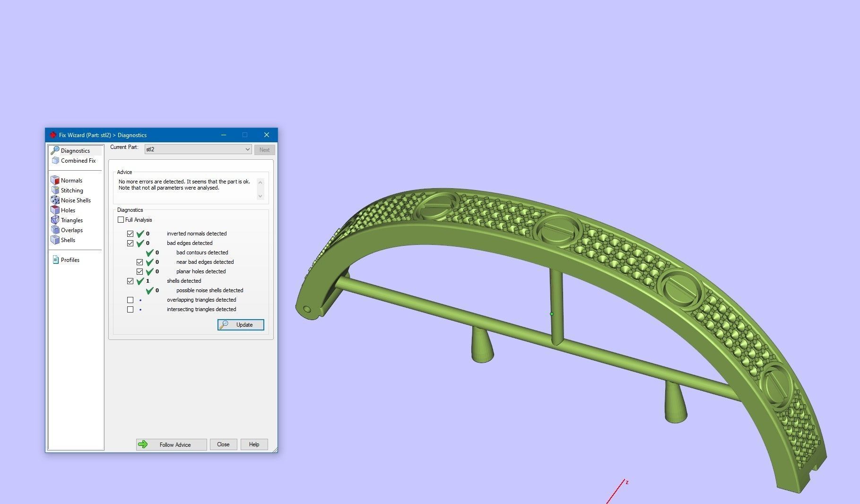Click the Close button at dialog bottom
This screenshot has width=860, height=504.
[223, 444]
